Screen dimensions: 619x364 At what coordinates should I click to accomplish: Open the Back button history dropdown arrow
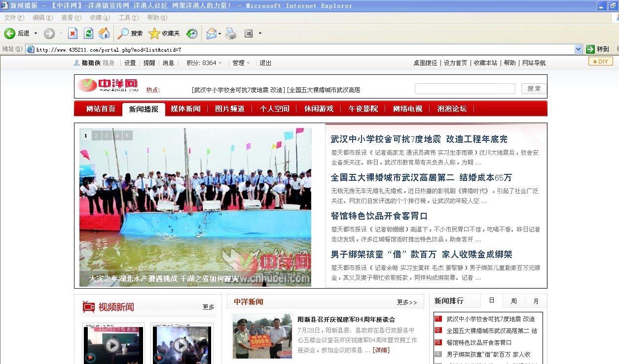(36, 33)
